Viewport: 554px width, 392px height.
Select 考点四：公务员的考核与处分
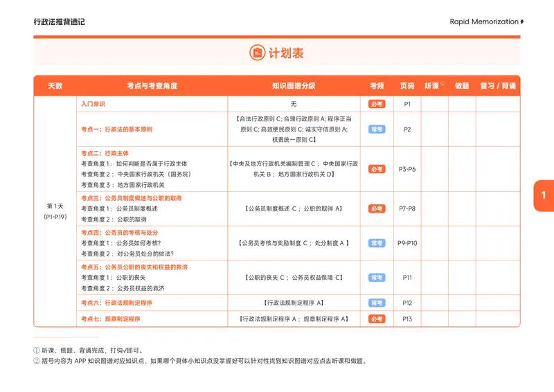119,233
